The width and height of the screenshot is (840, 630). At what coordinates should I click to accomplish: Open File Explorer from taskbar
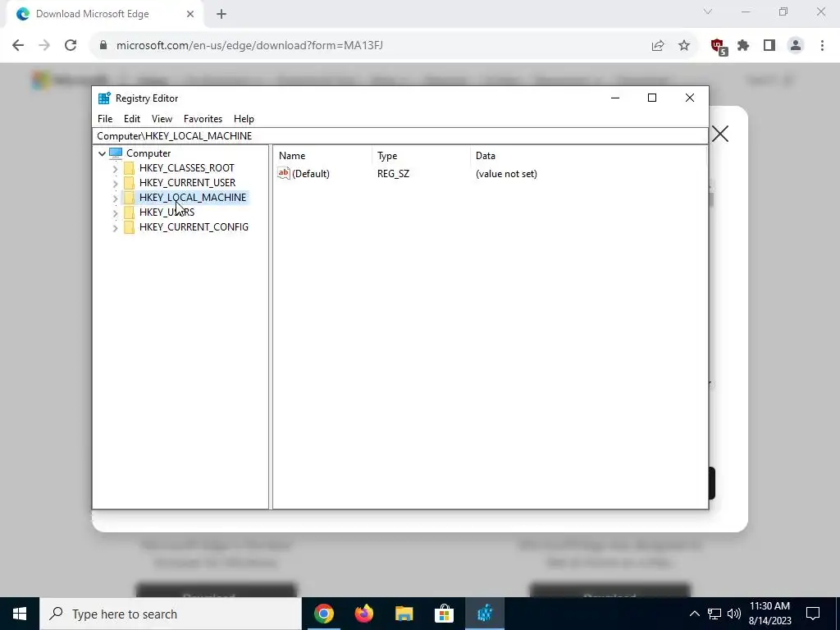[404, 614]
